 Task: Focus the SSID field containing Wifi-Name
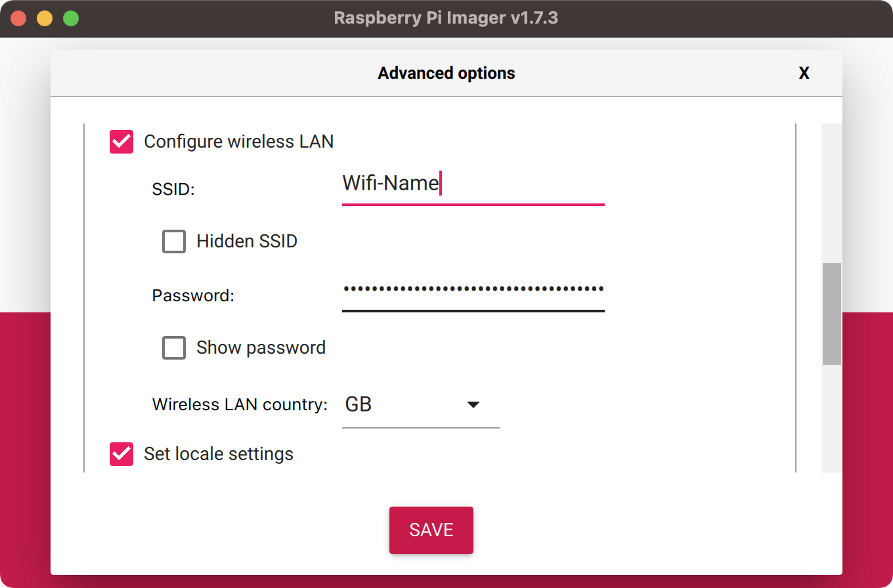473,185
